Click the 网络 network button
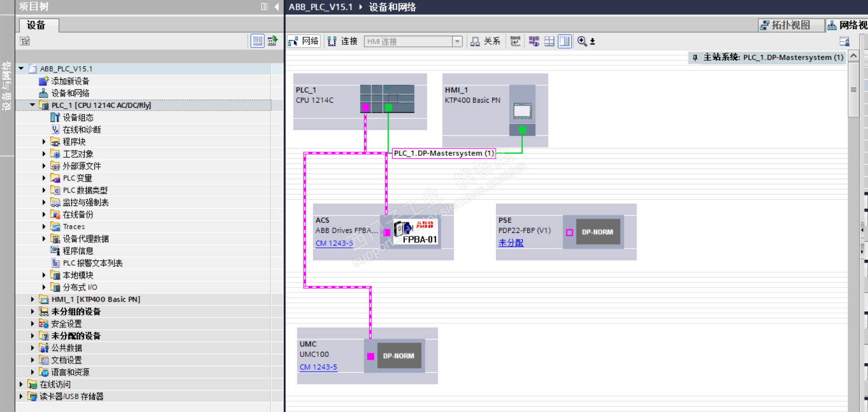The height and width of the screenshot is (412, 868). point(304,41)
